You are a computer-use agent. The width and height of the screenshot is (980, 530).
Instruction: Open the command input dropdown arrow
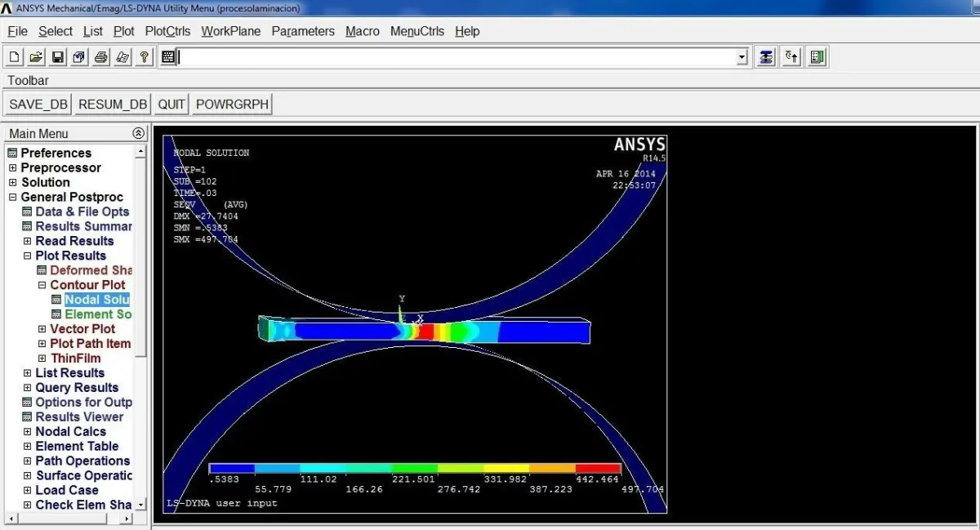click(x=742, y=57)
